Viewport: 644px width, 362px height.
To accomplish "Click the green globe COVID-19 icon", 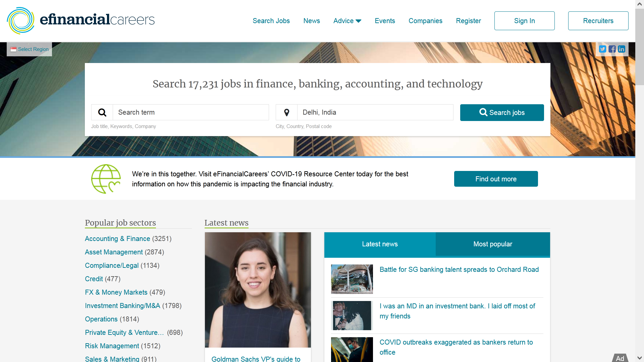I will 106,179.
